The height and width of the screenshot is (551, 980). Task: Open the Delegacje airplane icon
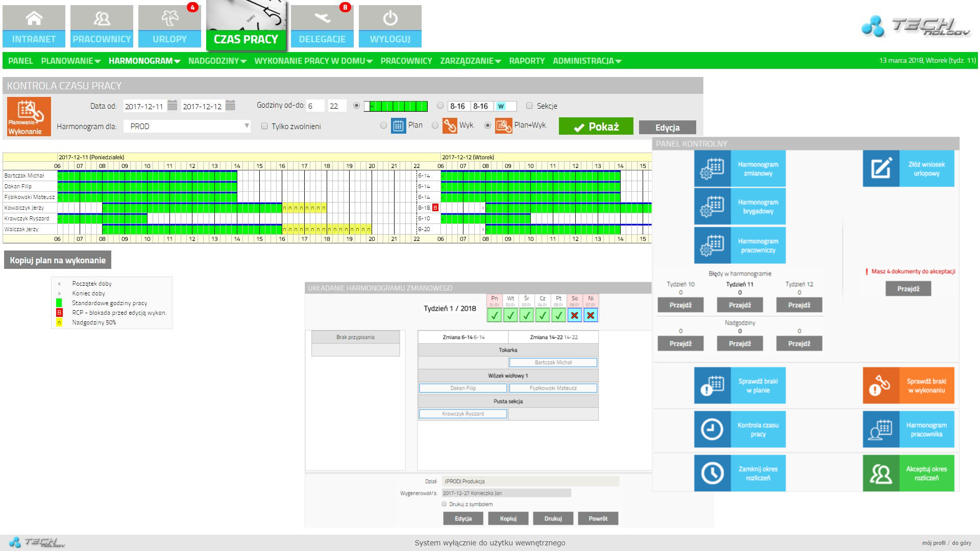[x=322, y=19]
